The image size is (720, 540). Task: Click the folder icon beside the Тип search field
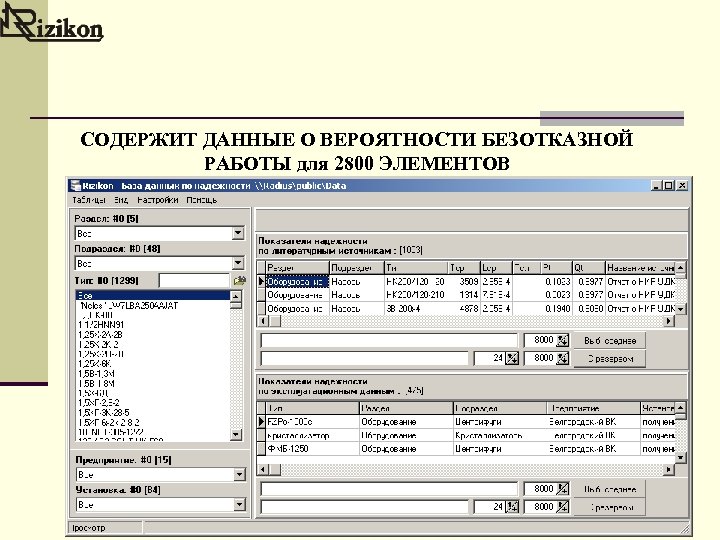pos(240,281)
